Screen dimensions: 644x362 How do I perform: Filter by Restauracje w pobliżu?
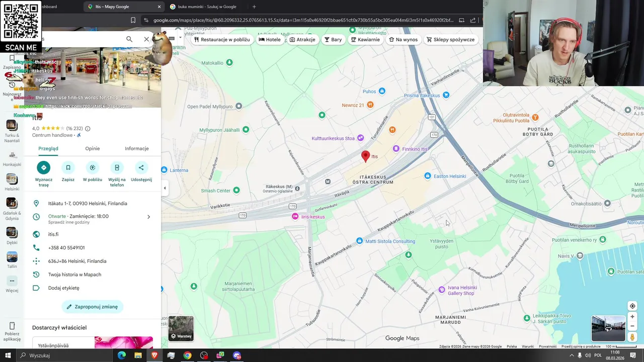pos(222,39)
